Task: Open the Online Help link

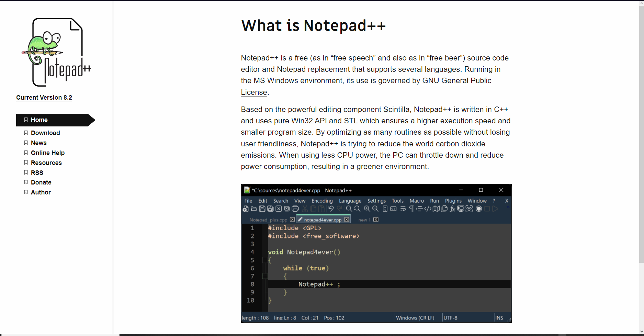Action: point(48,153)
